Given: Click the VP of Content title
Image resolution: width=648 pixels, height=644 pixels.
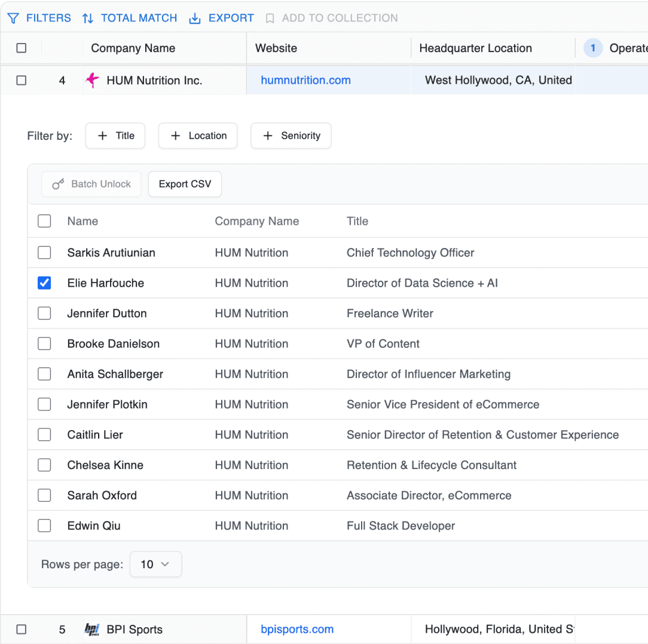Looking at the screenshot, I should [383, 344].
